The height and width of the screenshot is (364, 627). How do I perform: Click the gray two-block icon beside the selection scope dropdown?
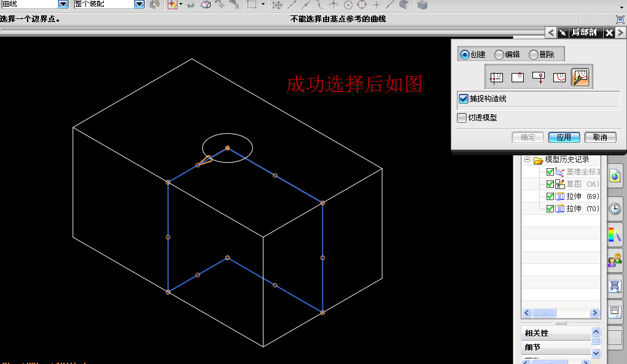point(155,5)
